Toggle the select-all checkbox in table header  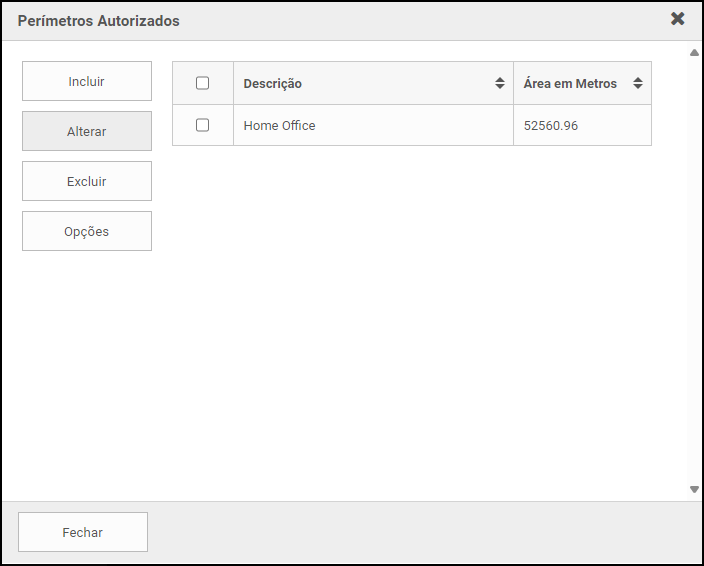[x=202, y=84]
